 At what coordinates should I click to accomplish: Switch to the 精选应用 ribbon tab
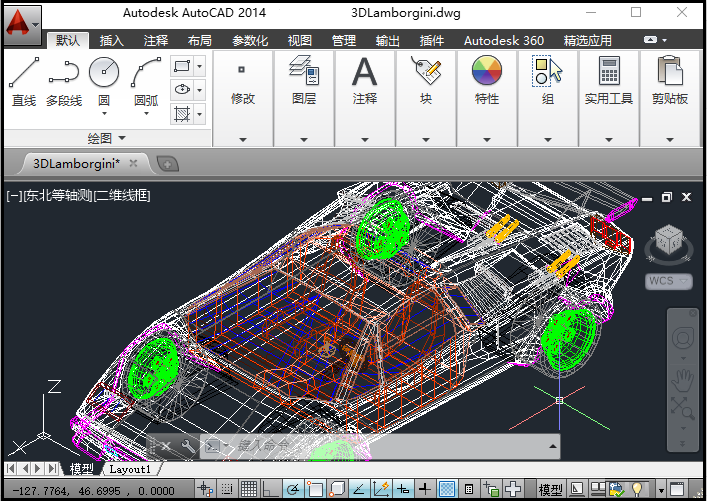588,41
